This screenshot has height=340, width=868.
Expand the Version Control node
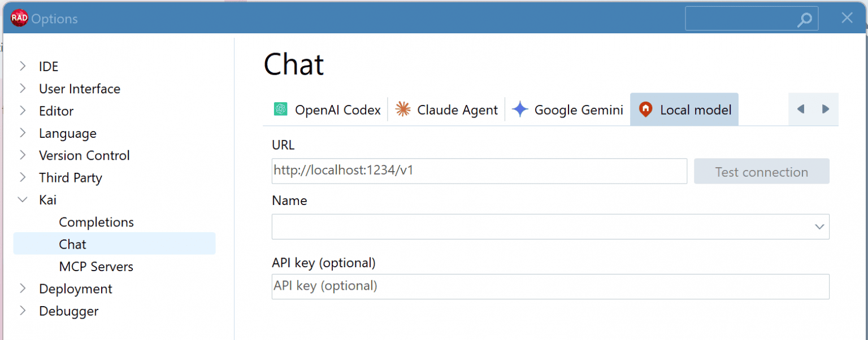(23, 155)
